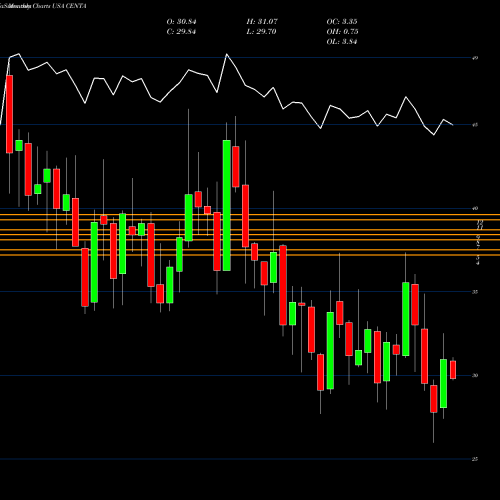Select the OH: 0.75 reading
This screenshot has width=500, height=500.
tap(342, 32)
